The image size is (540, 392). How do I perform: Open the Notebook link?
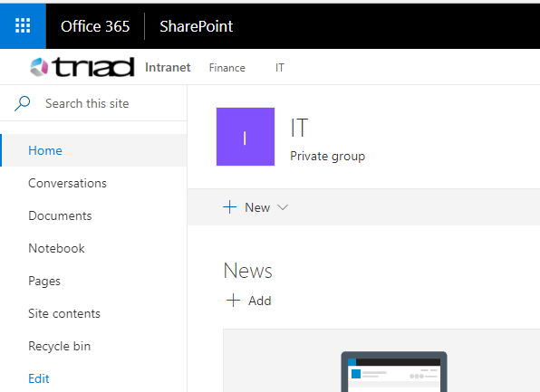click(56, 248)
